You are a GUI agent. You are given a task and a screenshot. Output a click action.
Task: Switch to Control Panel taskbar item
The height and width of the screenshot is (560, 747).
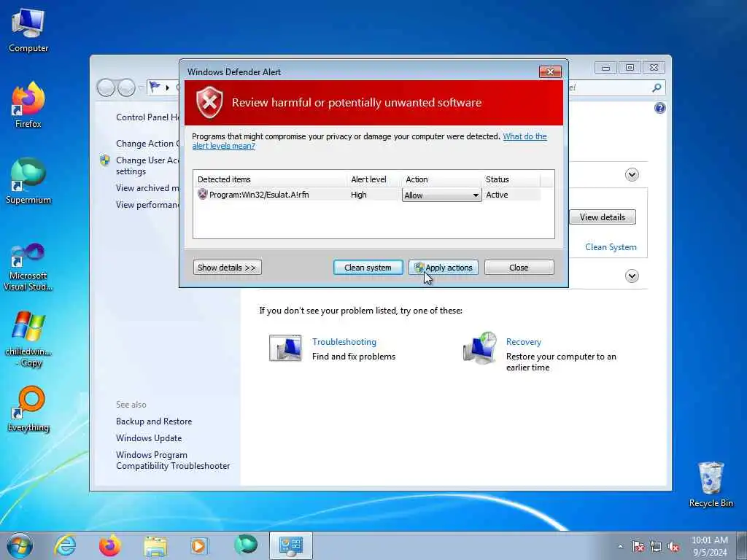[290, 545]
